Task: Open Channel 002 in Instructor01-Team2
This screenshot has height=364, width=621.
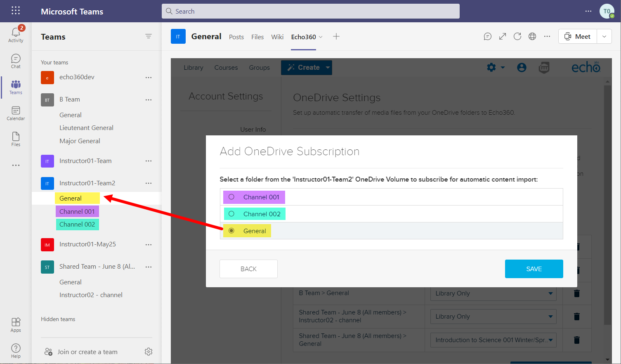Action: point(77,224)
